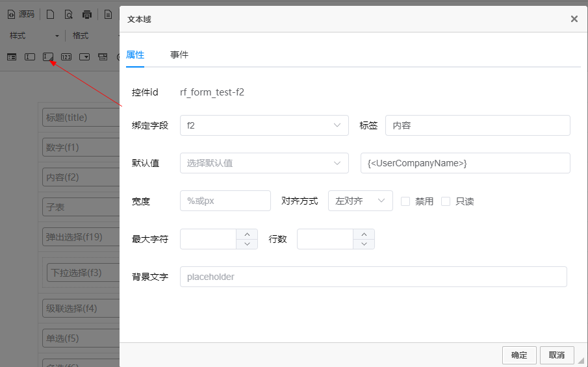The height and width of the screenshot is (367, 588).
Task: Toggle the 只读 checkbox
Action: pyautogui.click(x=446, y=201)
